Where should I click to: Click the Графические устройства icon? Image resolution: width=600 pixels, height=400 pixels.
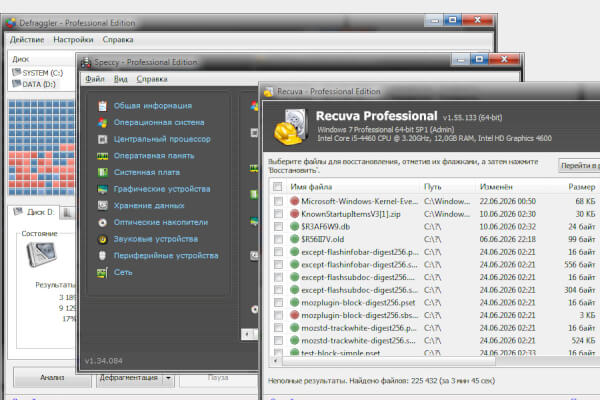click(x=102, y=189)
